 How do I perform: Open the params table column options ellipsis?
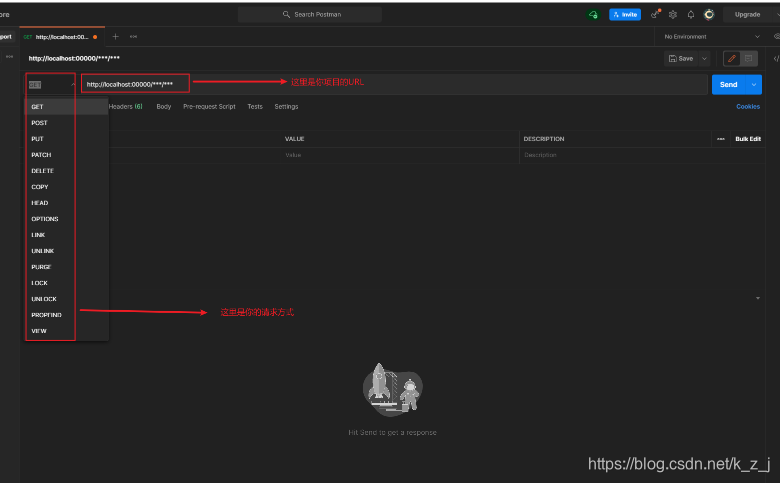[721, 139]
